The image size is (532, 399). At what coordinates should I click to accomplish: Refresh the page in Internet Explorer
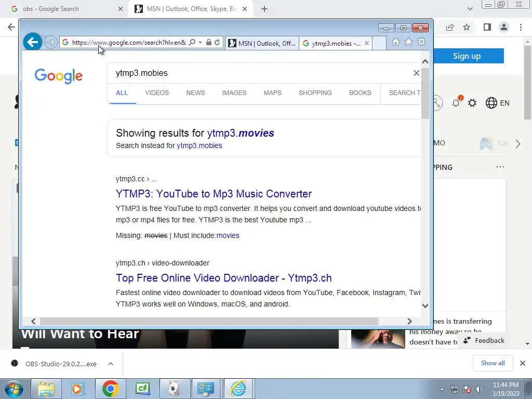217,43
